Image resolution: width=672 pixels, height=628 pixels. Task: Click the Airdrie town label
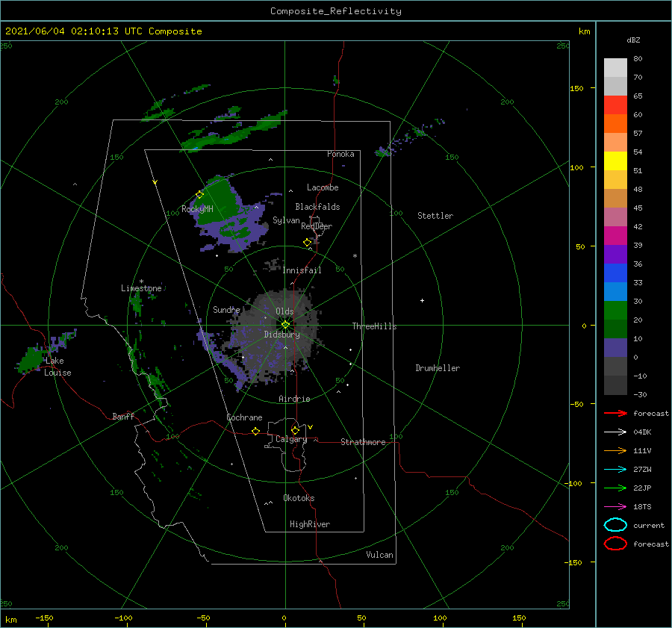pos(294,399)
